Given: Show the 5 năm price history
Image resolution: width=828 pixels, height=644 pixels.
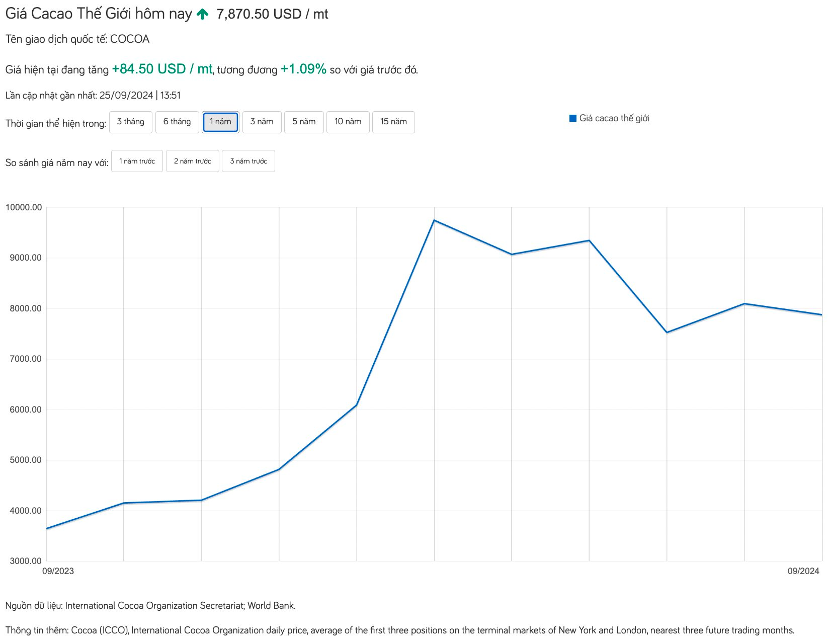Looking at the screenshot, I should pos(304,122).
